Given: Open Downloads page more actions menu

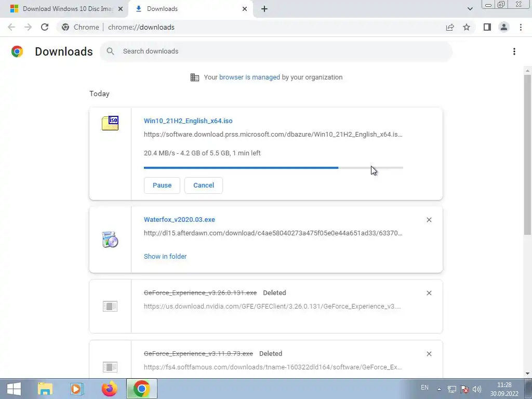Looking at the screenshot, I should click(x=514, y=51).
